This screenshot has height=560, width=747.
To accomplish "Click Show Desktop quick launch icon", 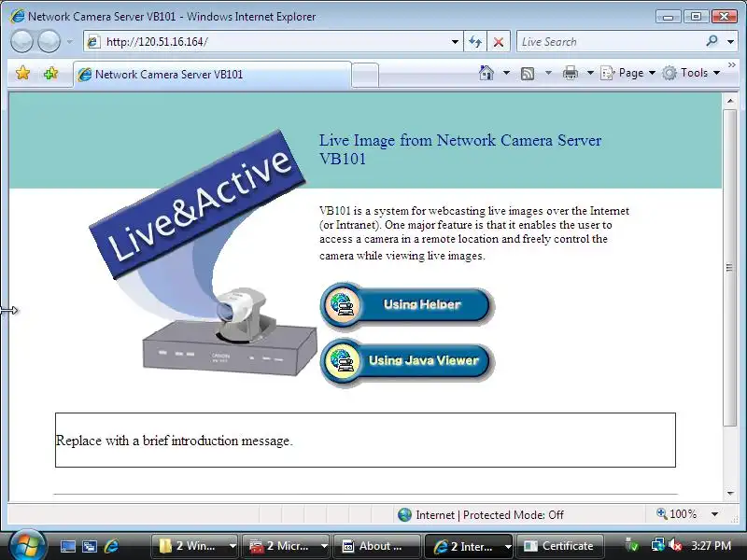I will pyautogui.click(x=67, y=546).
